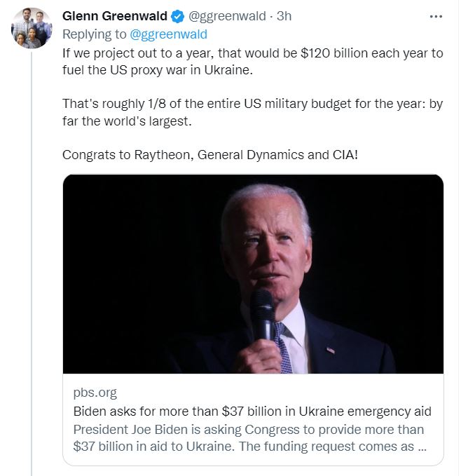Click the trailing ellipsis of card description

click(x=422, y=447)
